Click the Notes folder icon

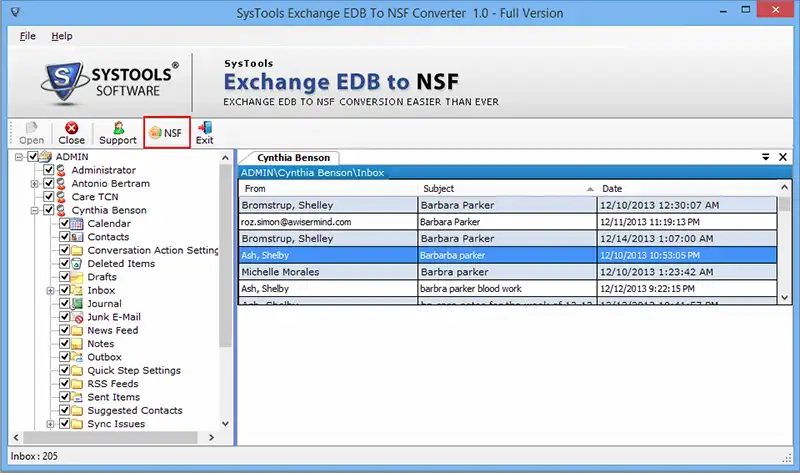click(77, 343)
